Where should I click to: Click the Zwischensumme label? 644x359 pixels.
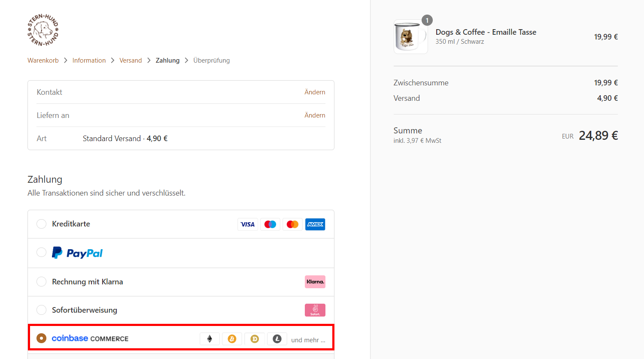coord(421,83)
